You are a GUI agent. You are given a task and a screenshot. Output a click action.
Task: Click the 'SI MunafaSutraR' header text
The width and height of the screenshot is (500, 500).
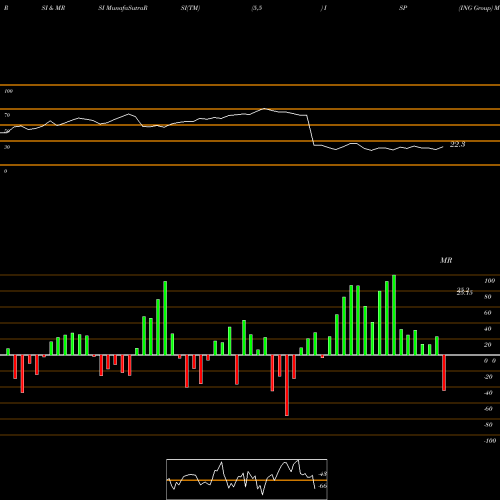[123, 8]
